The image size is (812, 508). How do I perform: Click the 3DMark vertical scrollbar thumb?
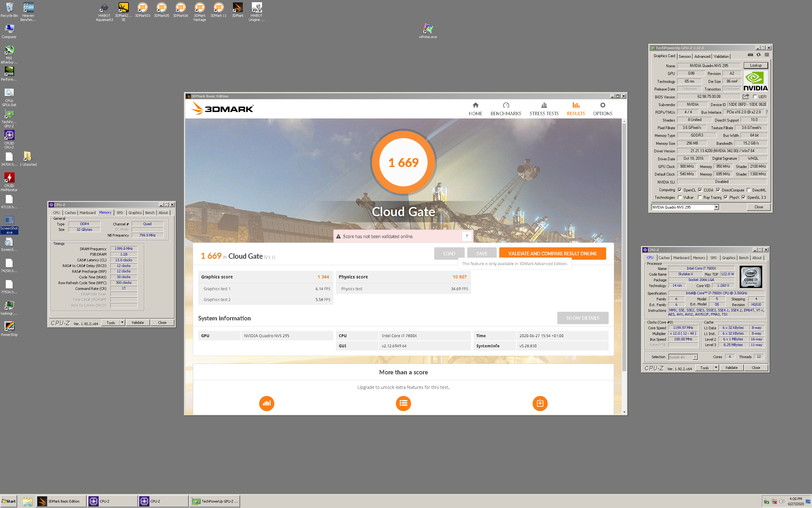[624, 247]
